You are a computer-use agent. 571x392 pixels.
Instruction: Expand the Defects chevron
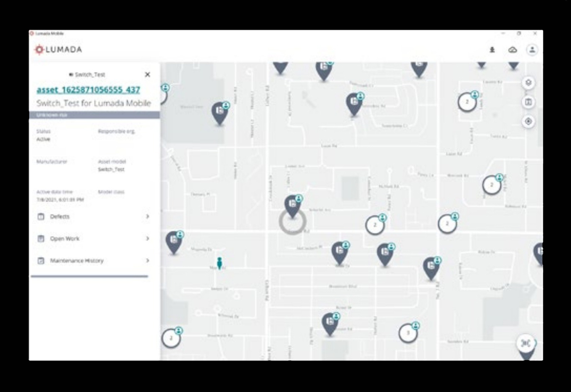coord(148,216)
